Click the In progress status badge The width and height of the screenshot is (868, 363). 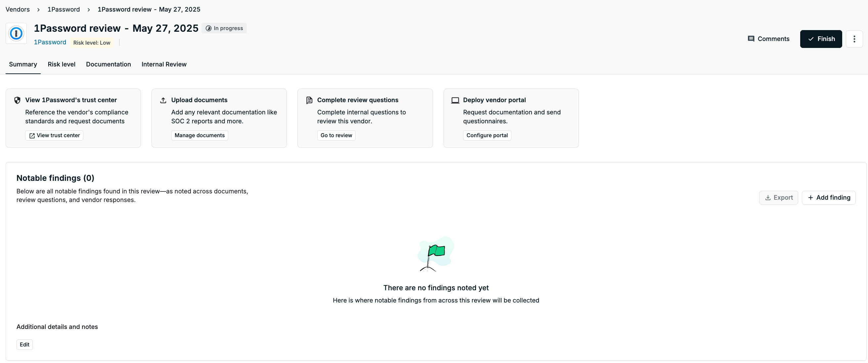[224, 28]
